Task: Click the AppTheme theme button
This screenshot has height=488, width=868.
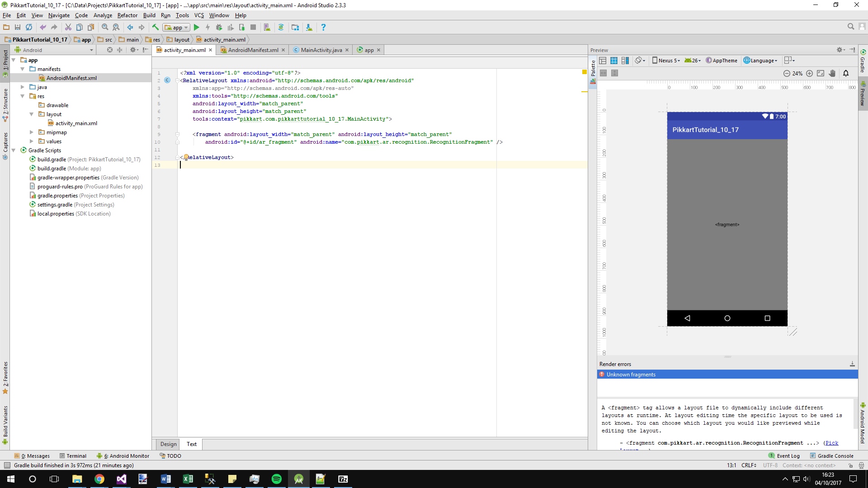Action: 722,61
